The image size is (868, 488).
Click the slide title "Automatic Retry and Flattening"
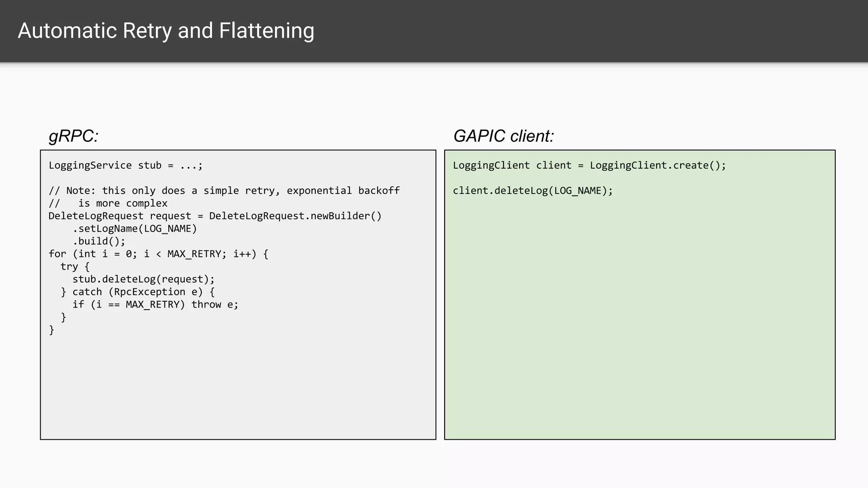coord(166,31)
